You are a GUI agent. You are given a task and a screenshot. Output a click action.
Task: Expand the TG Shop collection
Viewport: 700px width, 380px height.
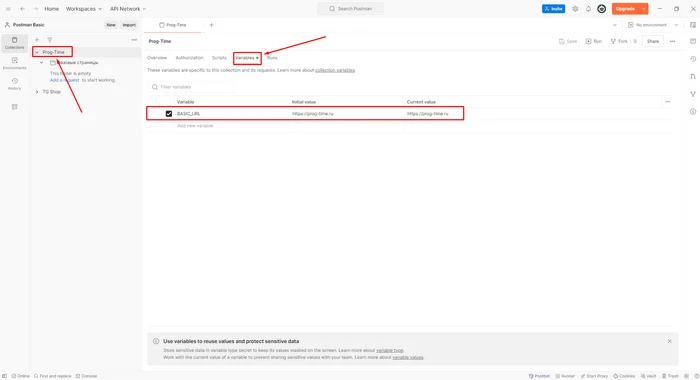click(x=37, y=92)
